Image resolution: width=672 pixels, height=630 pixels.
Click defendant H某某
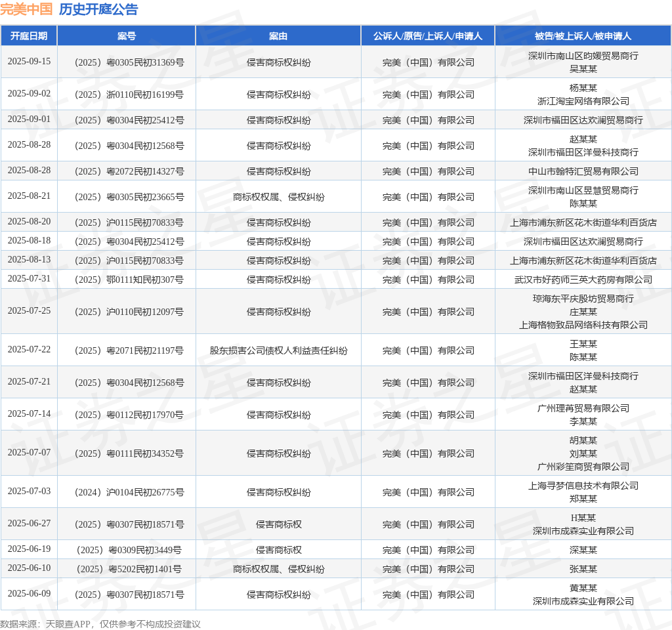(583, 518)
